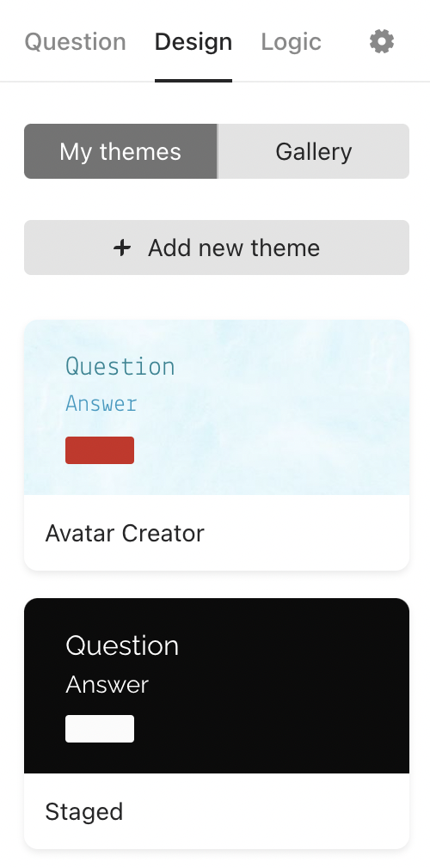The width and height of the screenshot is (430, 868).
Task: Click the teal Question text in Avatar Creator
Action: (120, 366)
